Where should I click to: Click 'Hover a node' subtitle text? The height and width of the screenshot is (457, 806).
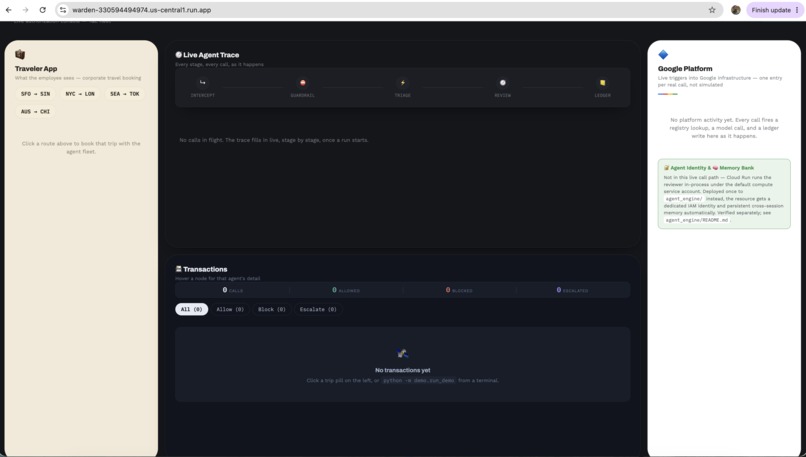point(217,279)
